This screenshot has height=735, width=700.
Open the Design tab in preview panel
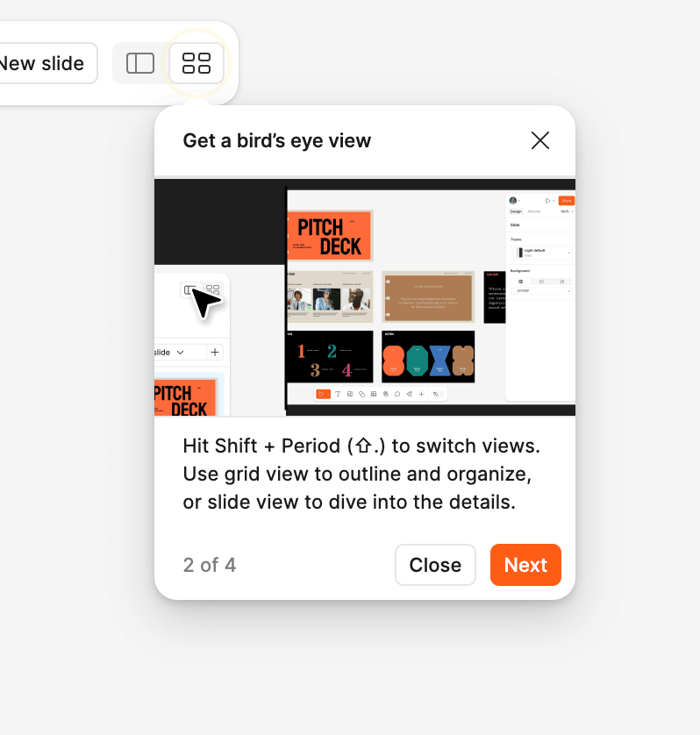pyautogui.click(x=516, y=211)
